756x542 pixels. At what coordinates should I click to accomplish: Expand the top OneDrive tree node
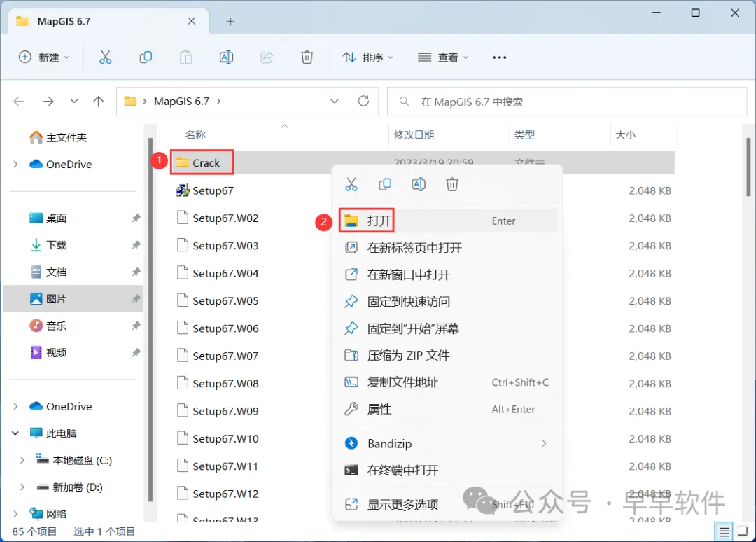[x=15, y=165]
